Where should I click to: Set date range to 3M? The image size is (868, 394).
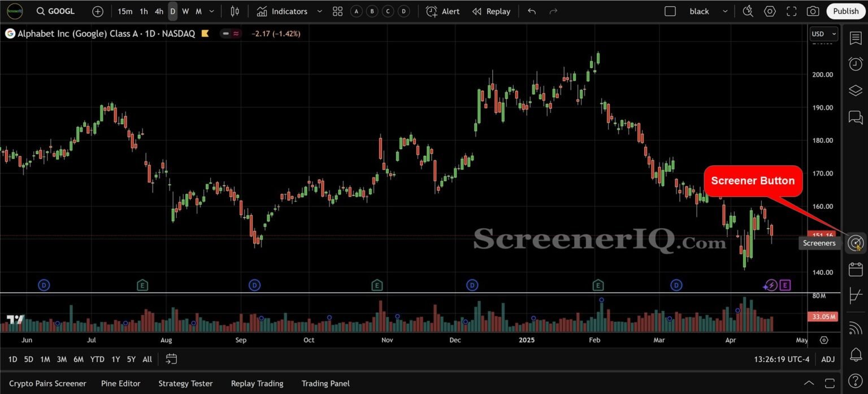(62, 359)
